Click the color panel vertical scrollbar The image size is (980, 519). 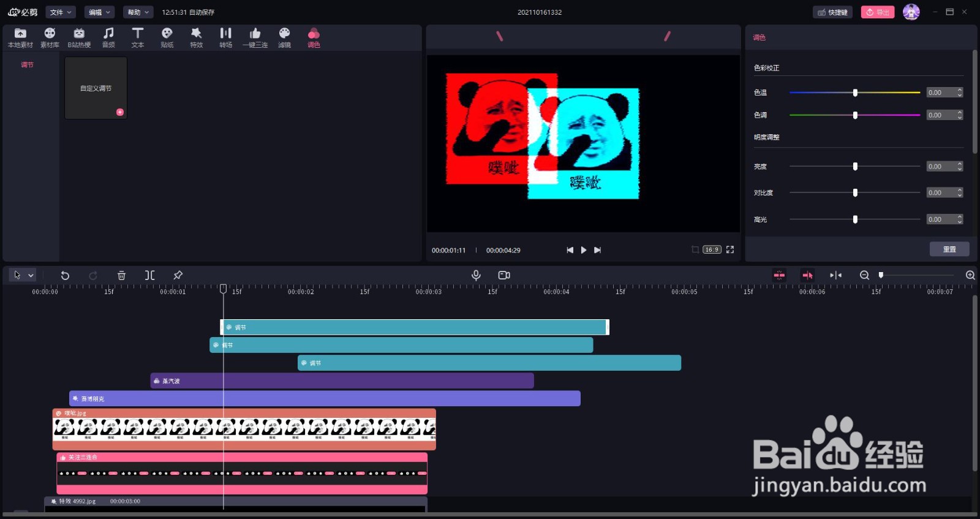coord(974,102)
